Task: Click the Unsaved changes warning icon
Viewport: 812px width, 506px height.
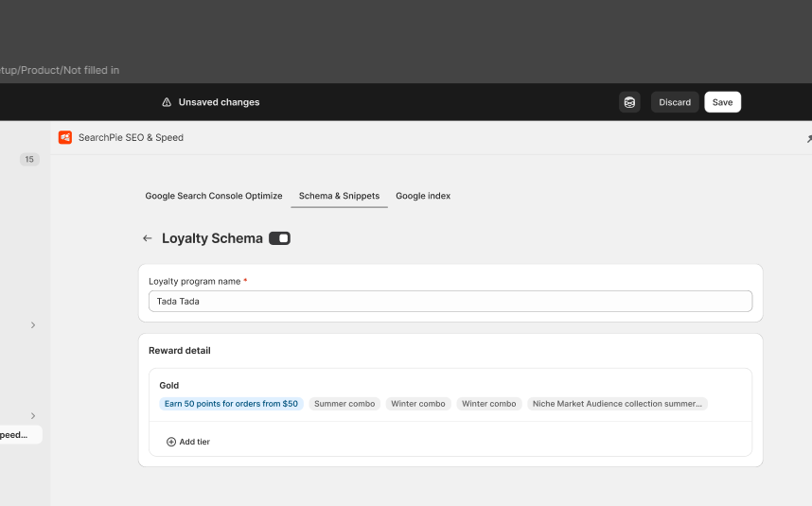Action: pos(168,102)
